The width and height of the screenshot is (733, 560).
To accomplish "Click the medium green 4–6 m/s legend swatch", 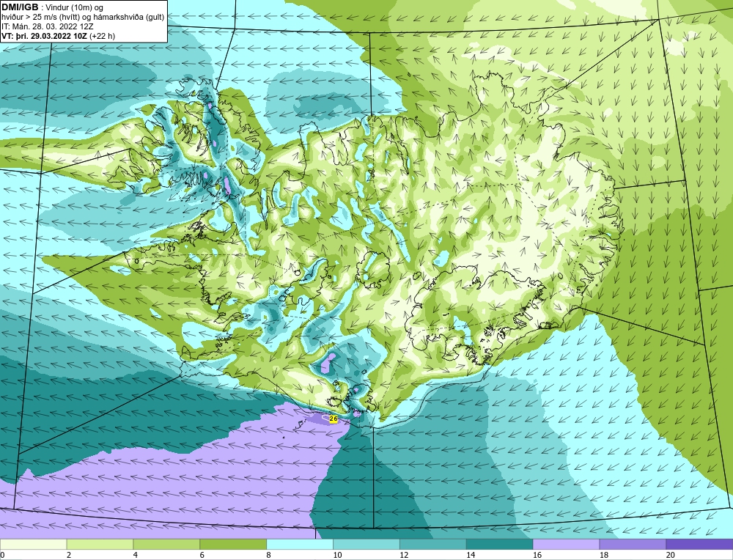I will click(x=166, y=544).
